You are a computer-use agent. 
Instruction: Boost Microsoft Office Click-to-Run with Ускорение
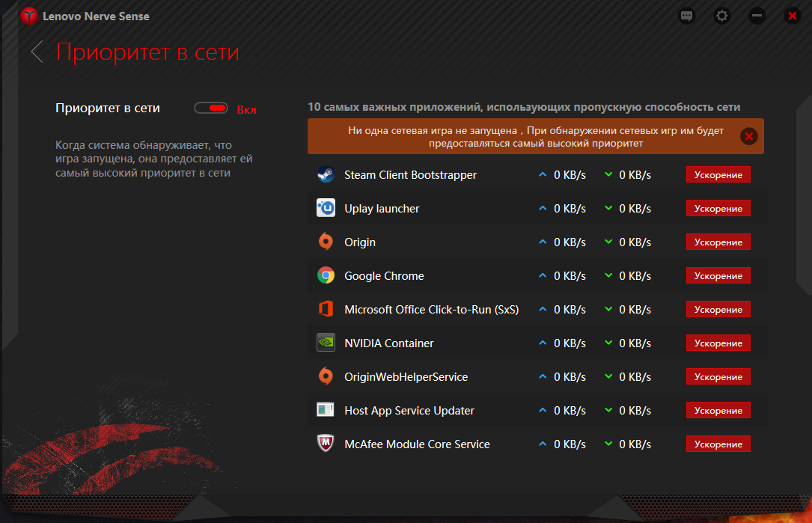point(718,309)
